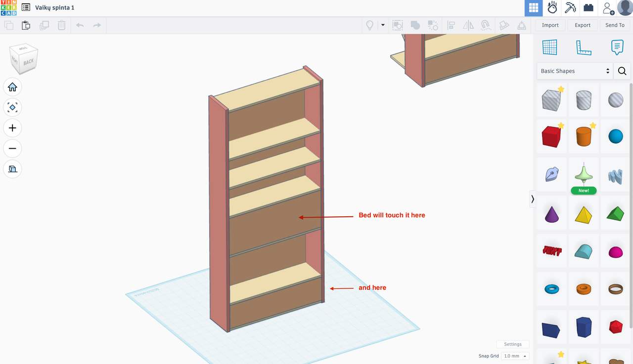Open the Import dialog
Screen dimensions: 633x364
tap(550, 25)
